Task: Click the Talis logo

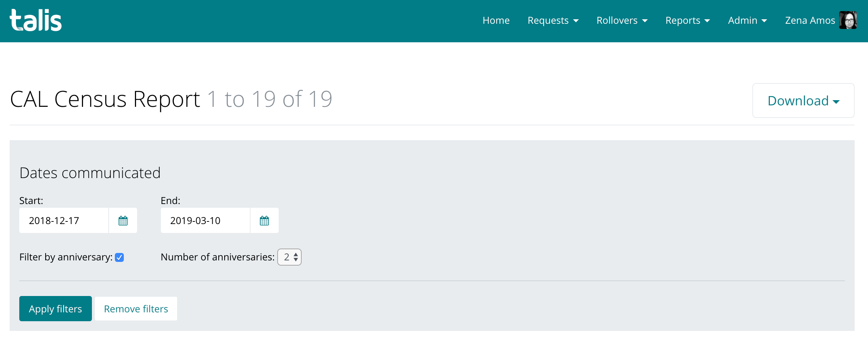Action: (x=36, y=20)
